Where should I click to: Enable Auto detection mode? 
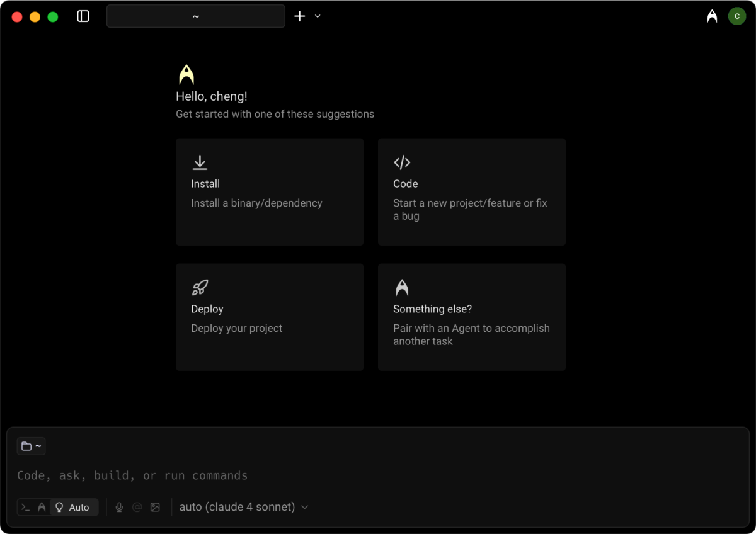(x=74, y=507)
